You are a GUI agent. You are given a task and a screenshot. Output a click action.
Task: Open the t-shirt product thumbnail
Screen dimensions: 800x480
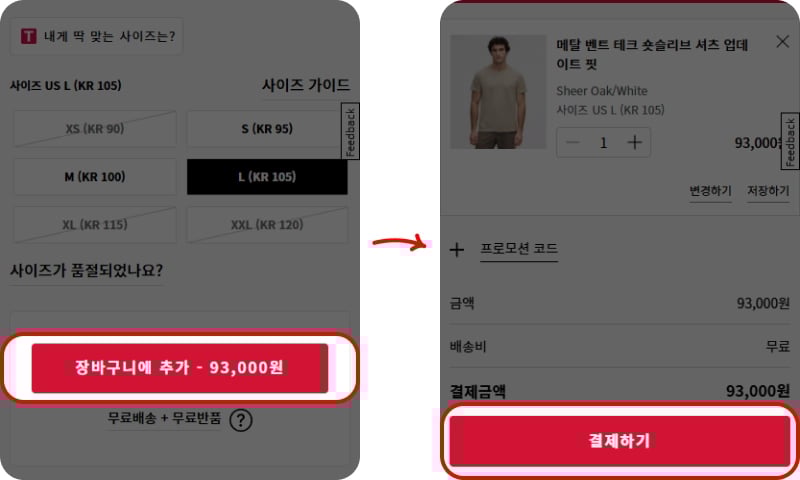[x=498, y=92]
